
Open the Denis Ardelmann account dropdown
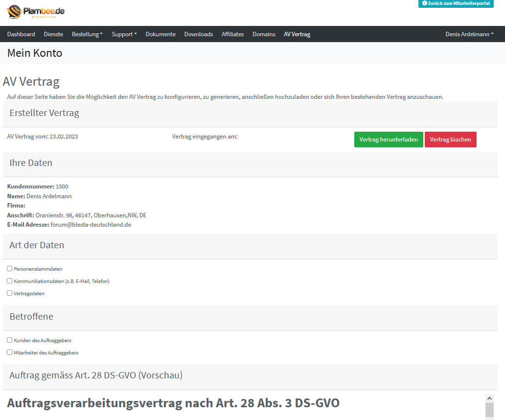(469, 34)
